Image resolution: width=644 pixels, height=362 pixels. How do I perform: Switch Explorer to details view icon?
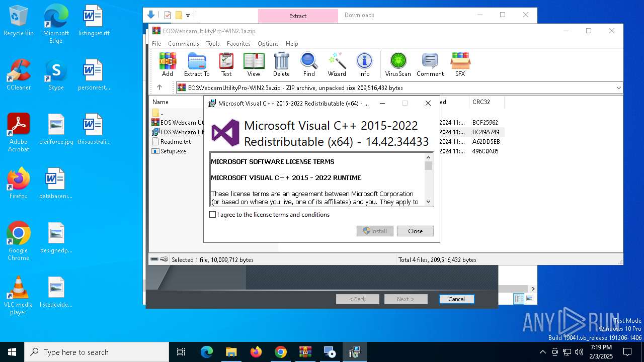[519, 299]
